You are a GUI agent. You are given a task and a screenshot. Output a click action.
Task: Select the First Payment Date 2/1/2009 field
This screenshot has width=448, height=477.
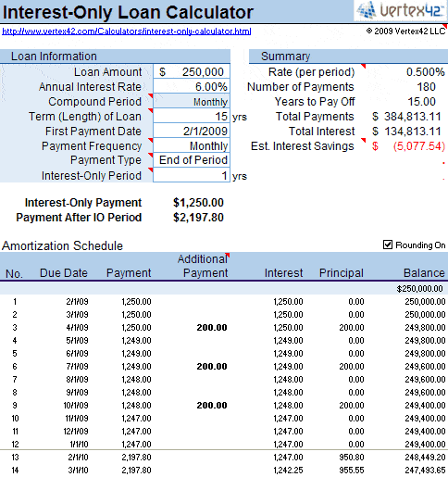click(192, 132)
